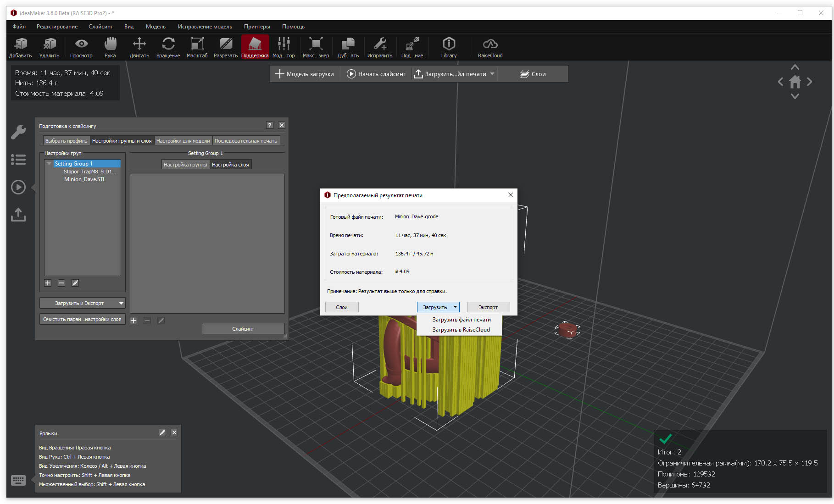Rotate view up with the top arrow
The height and width of the screenshot is (504, 834).
pyautogui.click(x=795, y=67)
